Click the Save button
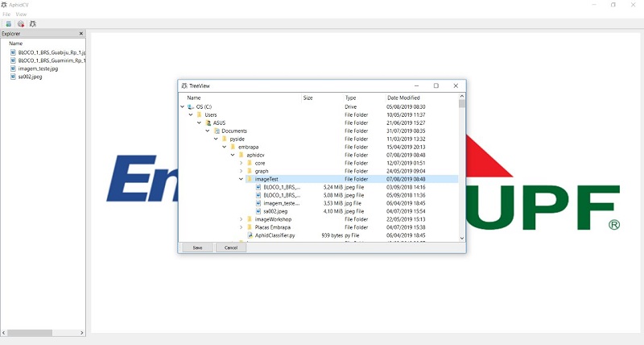This screenshot has width=644, height=345. (x=197, y=247)
